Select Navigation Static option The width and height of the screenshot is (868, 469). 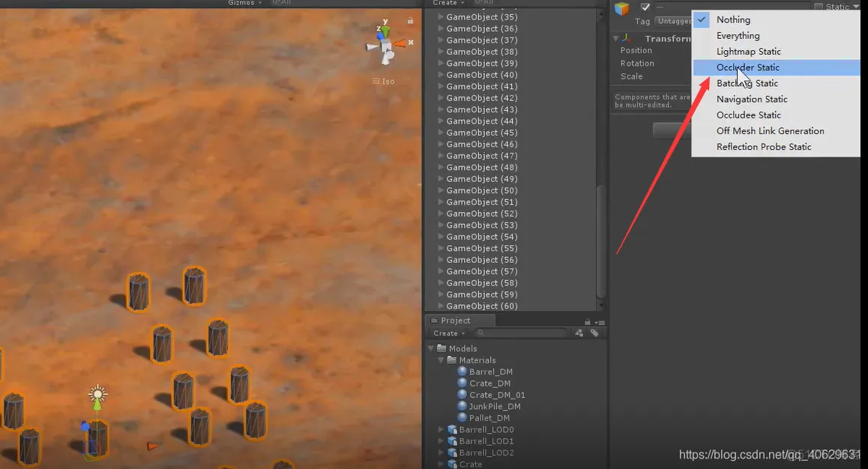click(x=776, y=99)
